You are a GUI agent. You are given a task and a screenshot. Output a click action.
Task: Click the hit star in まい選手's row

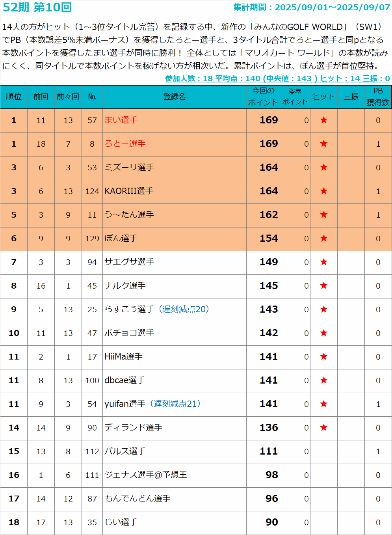(x=323, y=120)
